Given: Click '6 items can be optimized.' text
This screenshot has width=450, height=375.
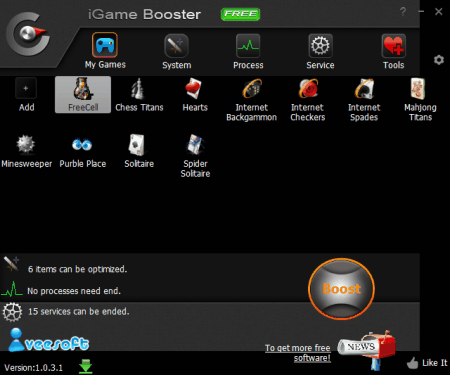Looking at the screenshot, I should click(x=77, y=269).
